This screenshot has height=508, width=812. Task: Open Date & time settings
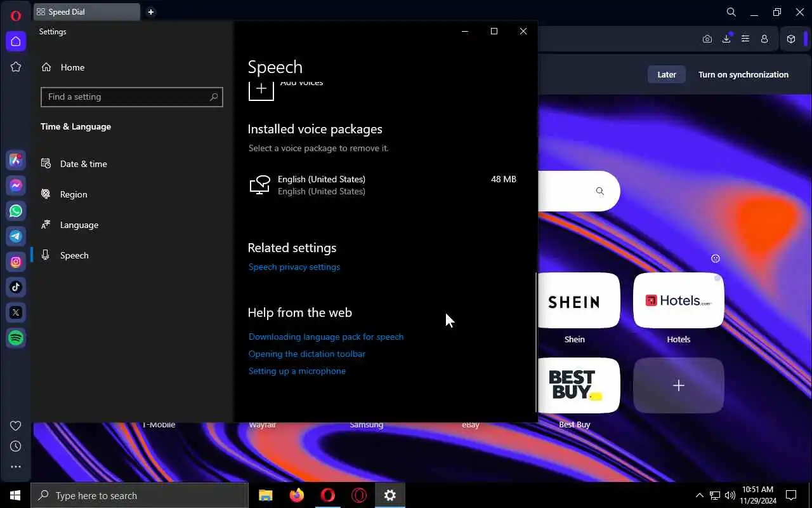point(133,164)
